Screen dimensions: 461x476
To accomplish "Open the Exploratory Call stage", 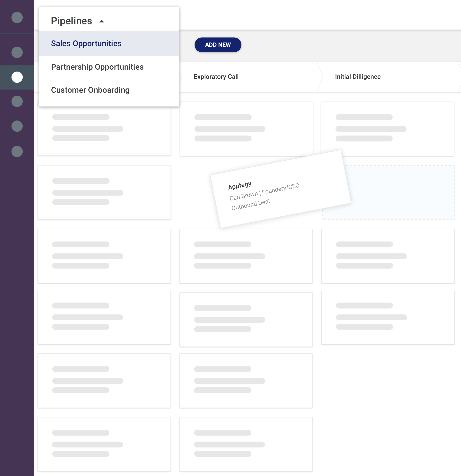I will pyautogui.click(x=216, y=77).
